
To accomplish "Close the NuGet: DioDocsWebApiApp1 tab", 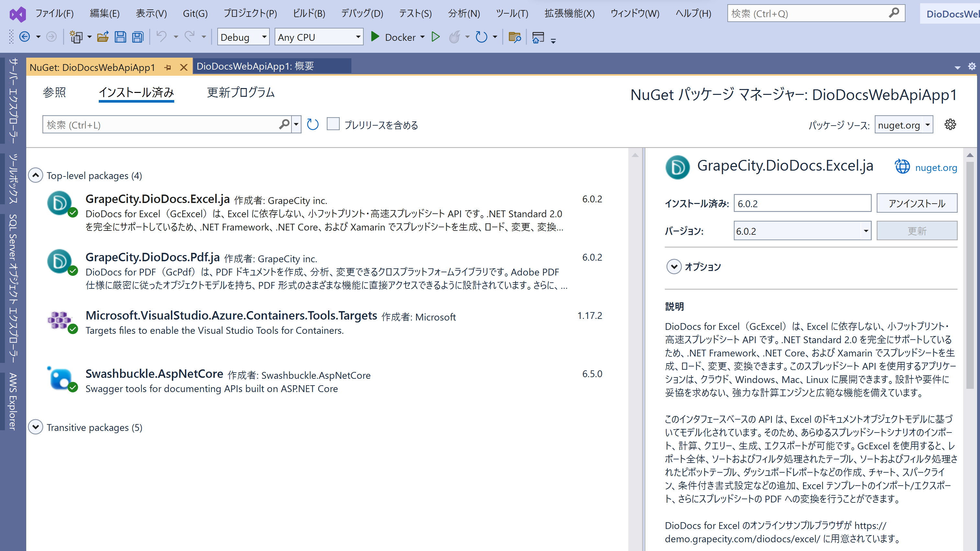I will pyautogui.click(x=184, y=68).
